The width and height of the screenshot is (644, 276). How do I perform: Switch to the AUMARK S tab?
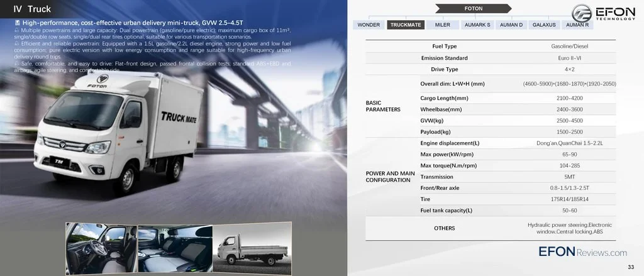pyautogui.click(x=477, y=25)
